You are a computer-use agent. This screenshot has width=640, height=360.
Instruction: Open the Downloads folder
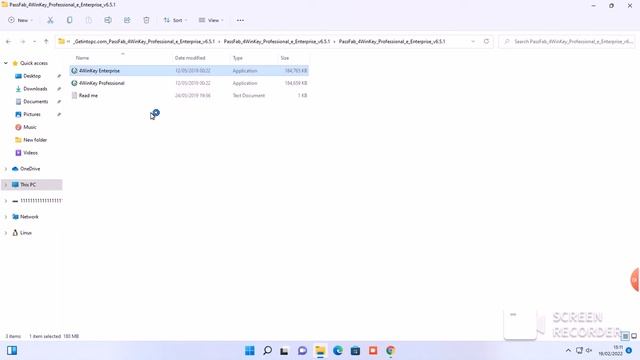35,89
